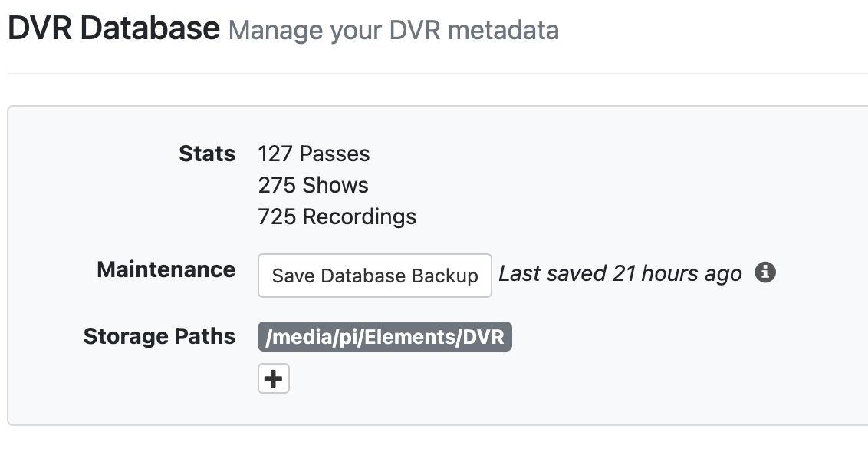Image resolution: width=868 pixels, height=459 pixels.
Task: Click the number 127 in the Passes stat
Action: pos(276,154)
